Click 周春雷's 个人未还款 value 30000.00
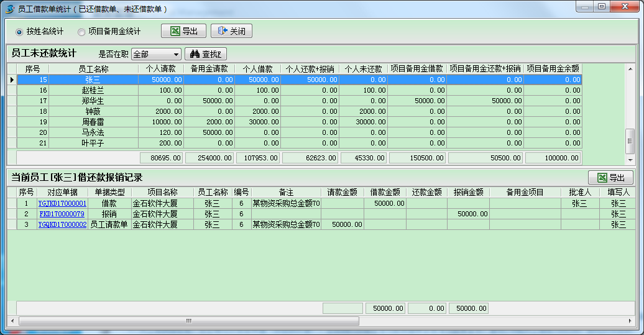Screen dimensions: 644x335 click(x=363, y=122)
